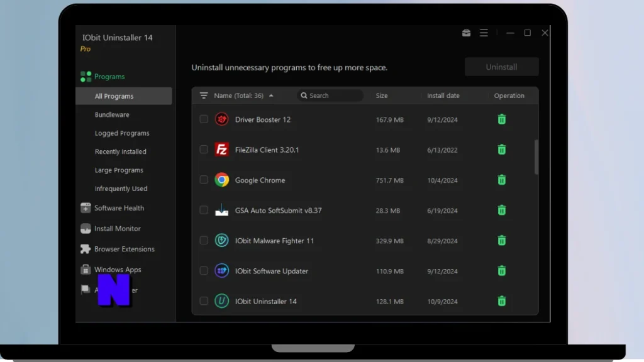Click the 751.7 MB size value
The height and width of the screenshot is (362, 644).
(x=389, y=180)
